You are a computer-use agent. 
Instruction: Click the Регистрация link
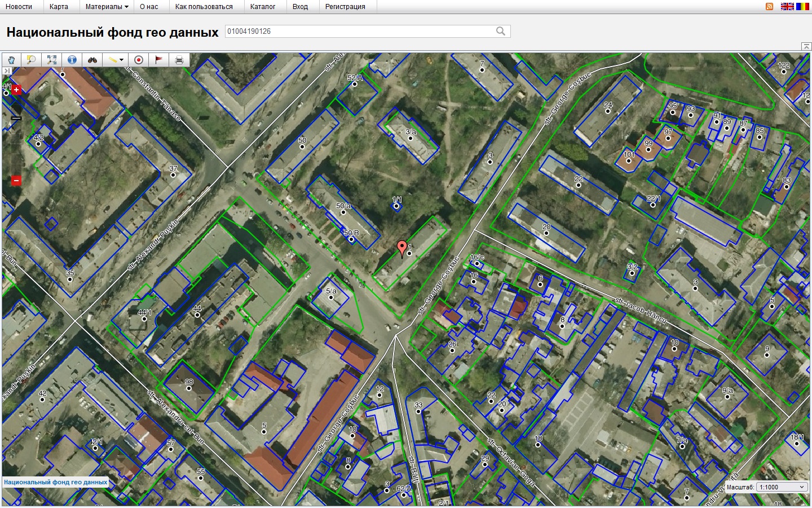(345, 7)
